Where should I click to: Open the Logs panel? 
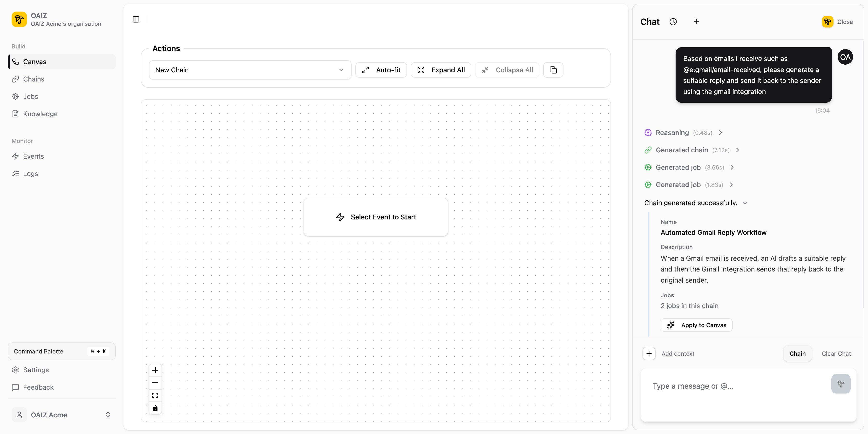(x=31, y=174)
